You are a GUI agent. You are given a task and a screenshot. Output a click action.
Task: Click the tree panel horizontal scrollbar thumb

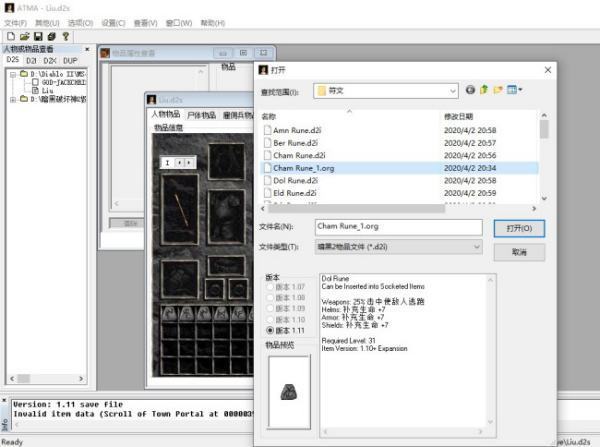point(24,378)
